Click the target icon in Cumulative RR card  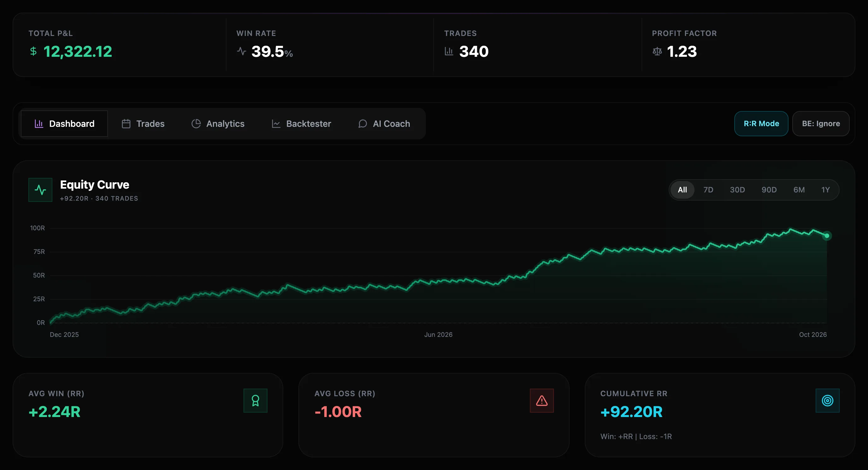click(x=828, y=401)
